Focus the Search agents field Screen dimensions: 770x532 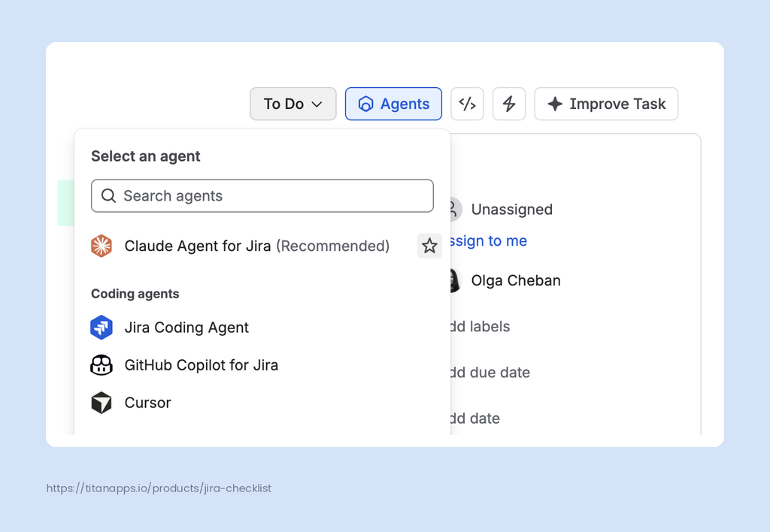pos(262,196)
